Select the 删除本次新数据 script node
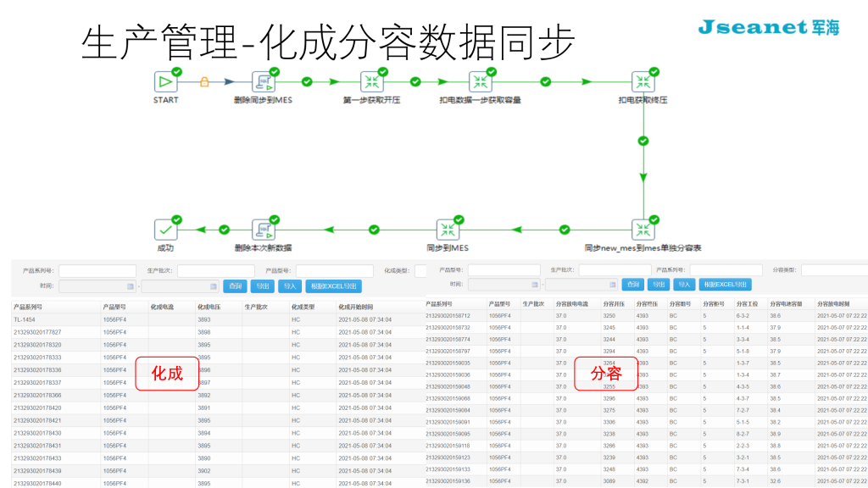Image resolution: width=868 pixels, height=488 pixels. (x=263, y=230)
